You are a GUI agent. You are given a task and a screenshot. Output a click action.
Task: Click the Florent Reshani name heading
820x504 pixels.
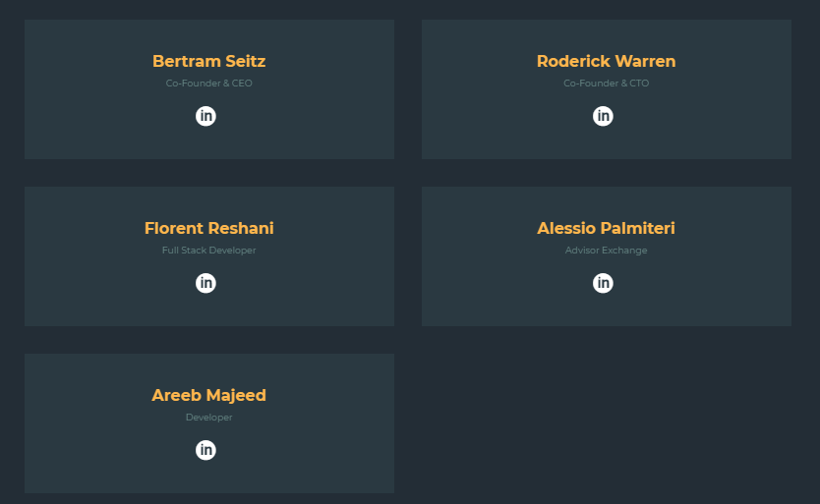208,228
